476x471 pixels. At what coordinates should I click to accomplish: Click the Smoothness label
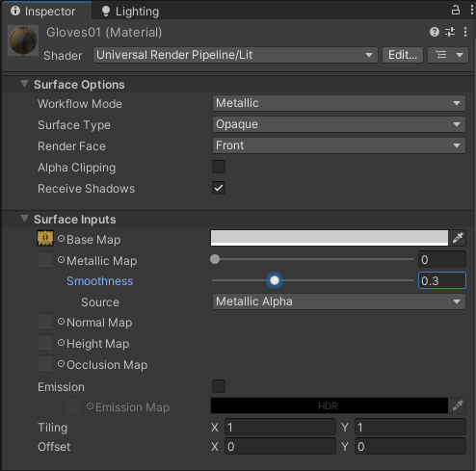tap(99, 281)
